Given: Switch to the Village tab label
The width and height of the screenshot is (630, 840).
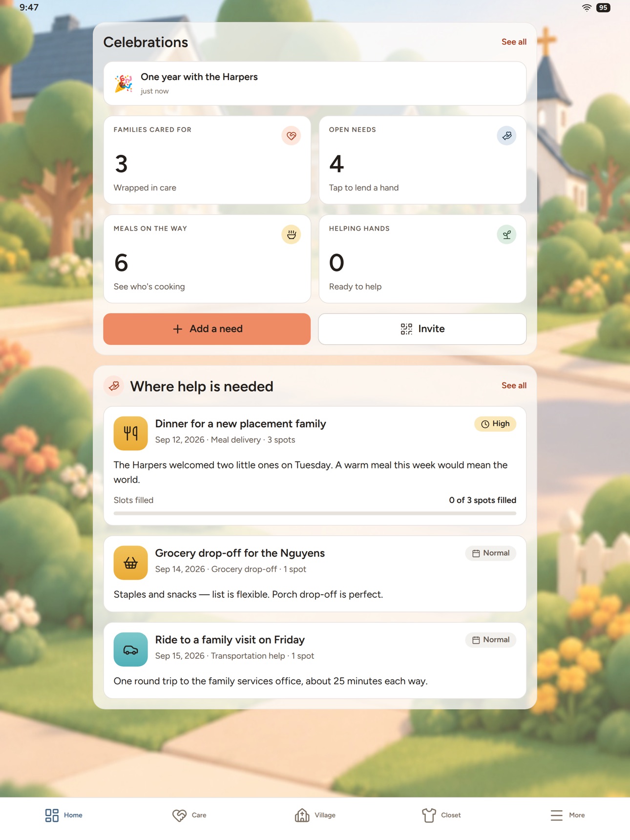Looking at the screenshot, I should click(325, 815).
